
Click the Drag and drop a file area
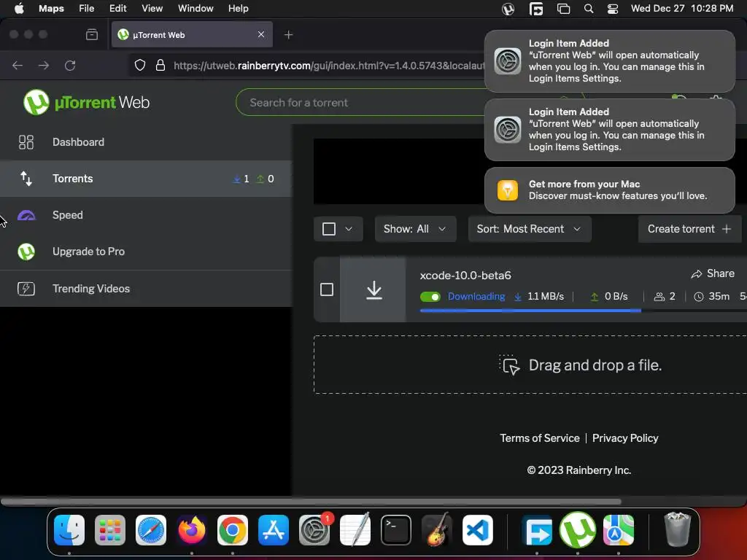coord(530,365)
